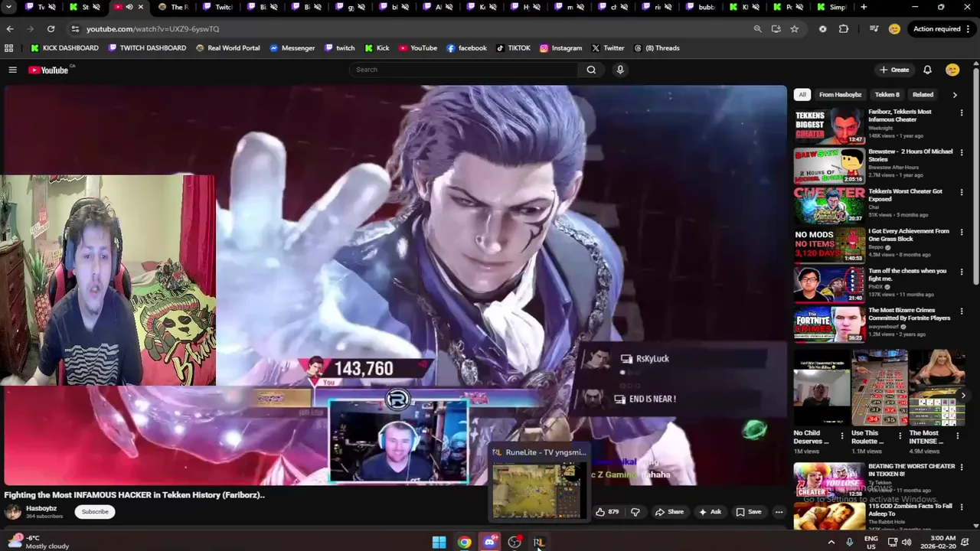Open Fariborz, Tekken's Most Infamous Cheater thumbnail
This screenshot has height=551, width=980.
(x=829, y=126)
